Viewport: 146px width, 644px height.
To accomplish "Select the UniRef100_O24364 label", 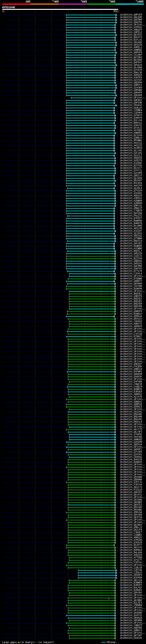I will (131, 87).
